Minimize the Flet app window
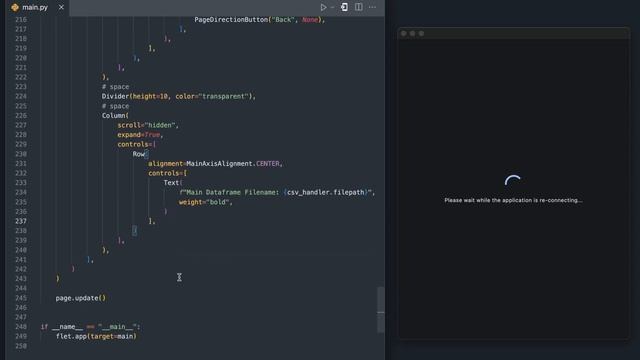 tap(412, 33)
